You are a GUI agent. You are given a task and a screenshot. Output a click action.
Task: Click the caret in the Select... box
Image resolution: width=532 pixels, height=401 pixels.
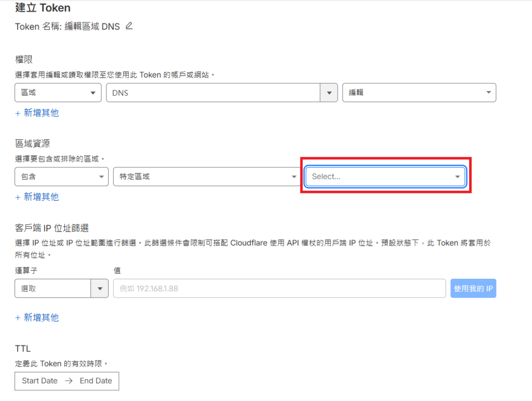point(457,177)
